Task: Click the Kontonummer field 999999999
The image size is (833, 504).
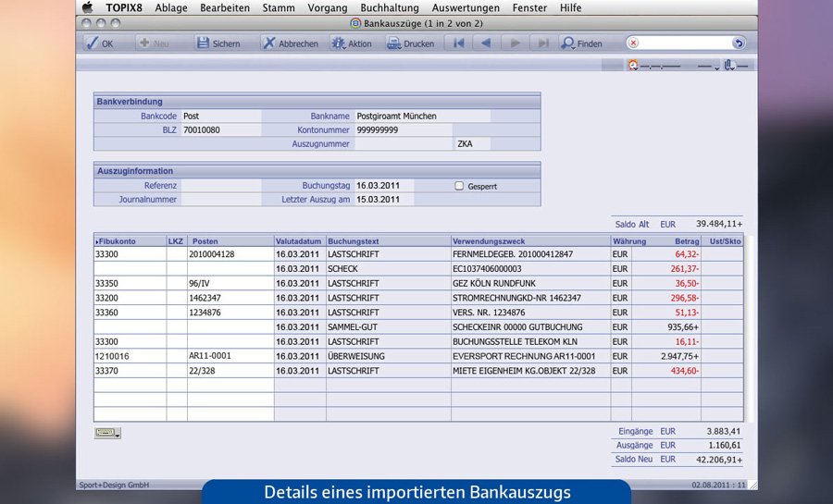Action: [404, 130]
